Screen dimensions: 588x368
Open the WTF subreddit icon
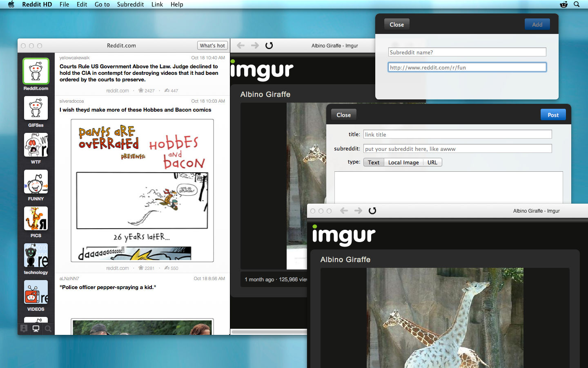(x=36, y=145)
